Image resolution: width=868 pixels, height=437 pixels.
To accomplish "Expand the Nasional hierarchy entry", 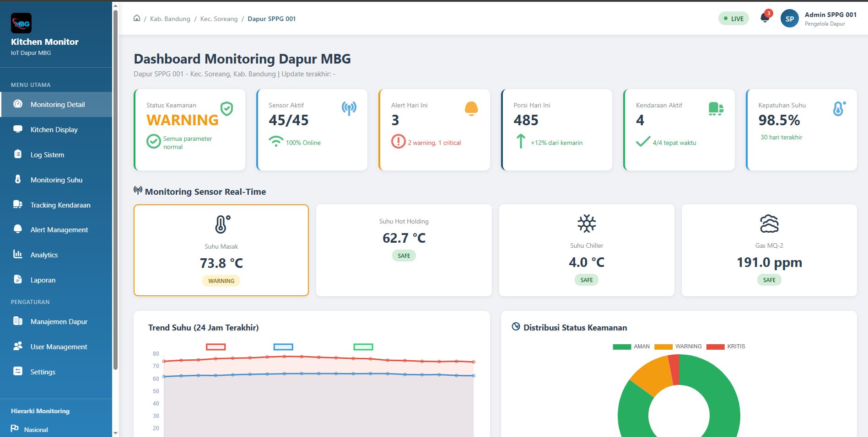I will coord(36,430).
